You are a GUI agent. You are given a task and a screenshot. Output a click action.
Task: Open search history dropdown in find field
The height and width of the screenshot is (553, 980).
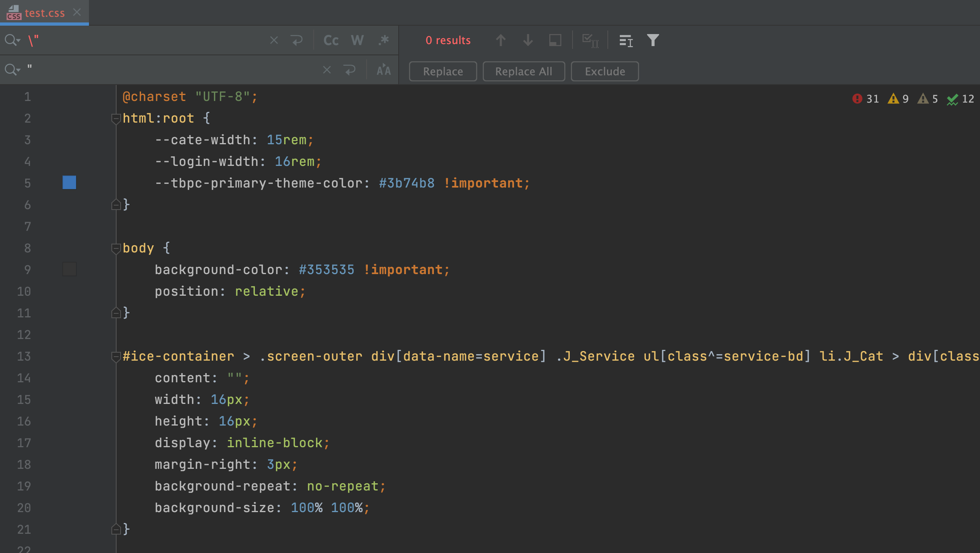tap(12, 40)
